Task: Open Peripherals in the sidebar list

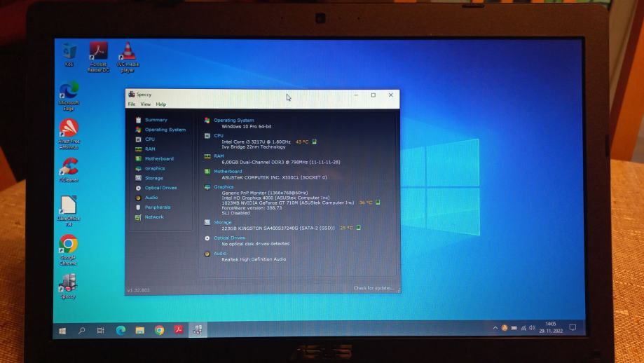Action: 157,207
